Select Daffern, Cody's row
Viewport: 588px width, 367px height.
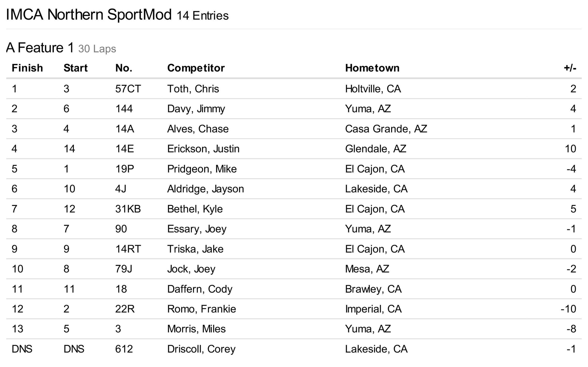[x=200, y=289]
